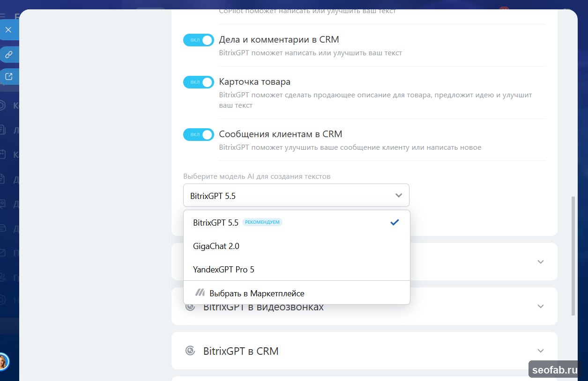The height and width of the screenshot is (381, 588).
Task: Click the РЕКОМЕНДУЕМ badge
Action: 262,222
